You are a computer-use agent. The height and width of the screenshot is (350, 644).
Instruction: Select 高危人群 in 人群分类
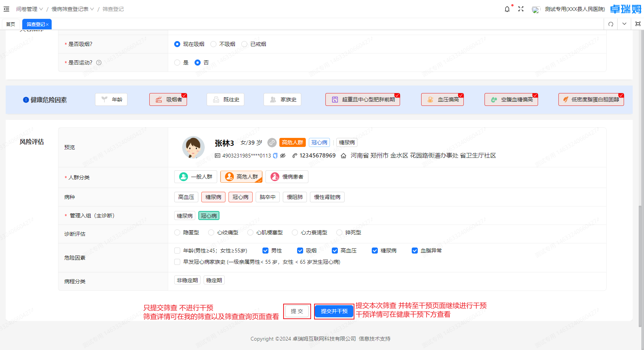coord(241,176)
